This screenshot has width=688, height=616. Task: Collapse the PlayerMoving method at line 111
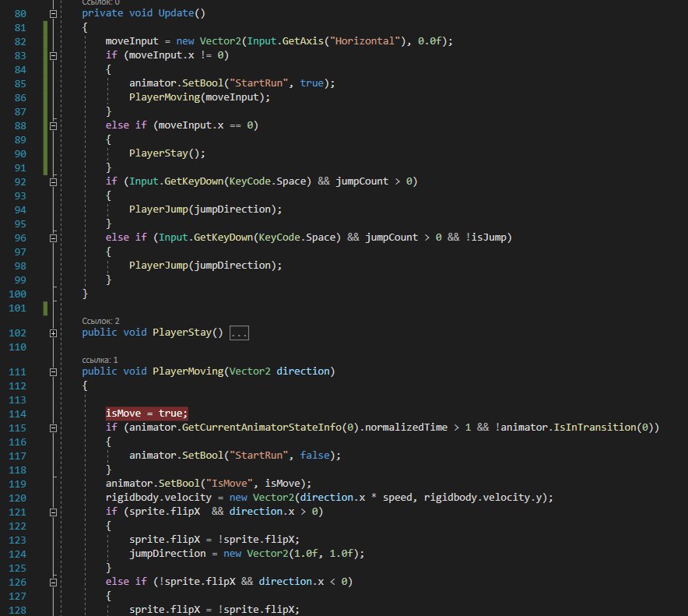[53, 372]
